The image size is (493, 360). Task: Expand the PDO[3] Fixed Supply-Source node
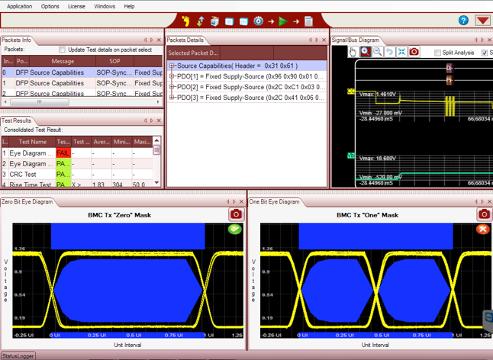[x=171, y=98]
